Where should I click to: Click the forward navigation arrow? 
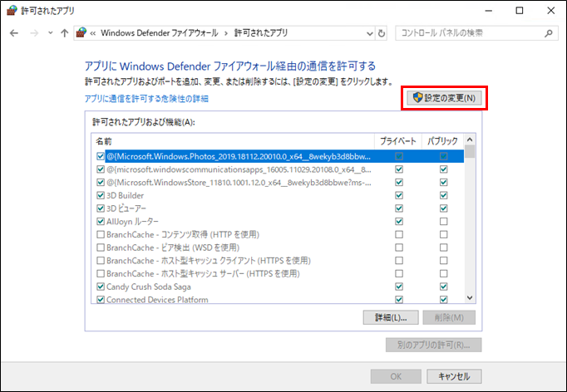pos(34,33)
